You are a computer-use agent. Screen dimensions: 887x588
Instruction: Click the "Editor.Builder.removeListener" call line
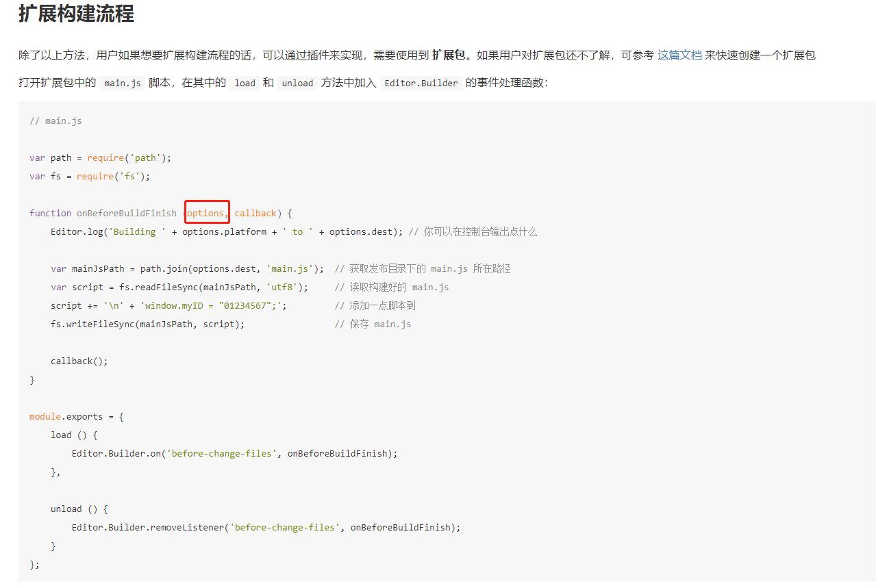[x=266, y=528]
